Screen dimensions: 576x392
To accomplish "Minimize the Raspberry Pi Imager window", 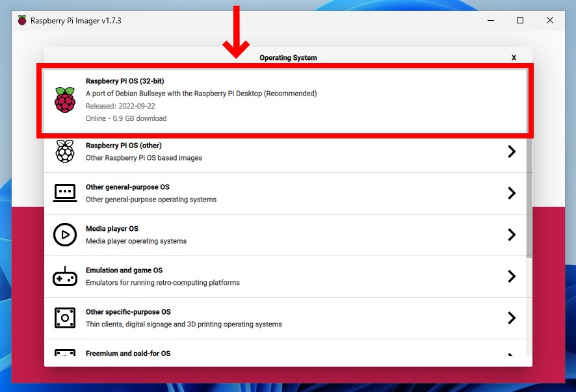I will point(491,21).
